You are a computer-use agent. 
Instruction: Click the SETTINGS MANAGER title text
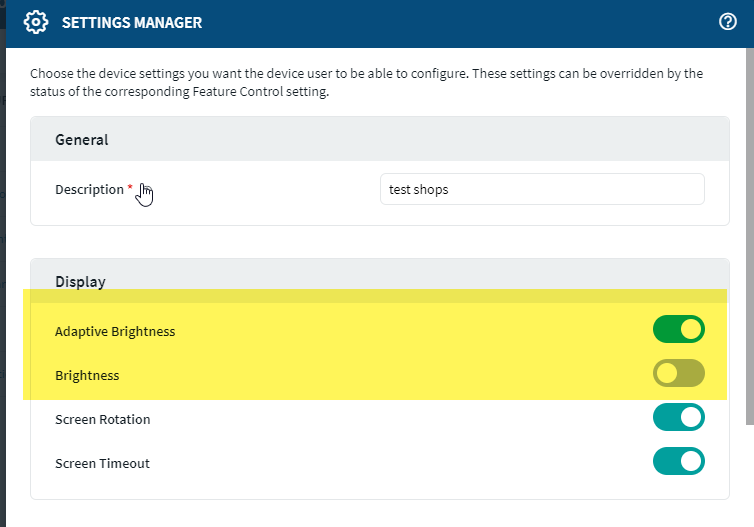(132, 22)
